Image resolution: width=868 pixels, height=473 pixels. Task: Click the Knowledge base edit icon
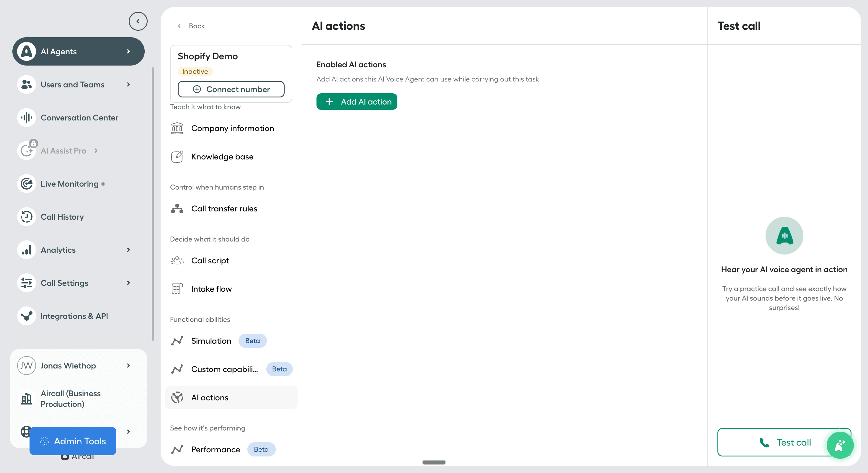[177, 157]
